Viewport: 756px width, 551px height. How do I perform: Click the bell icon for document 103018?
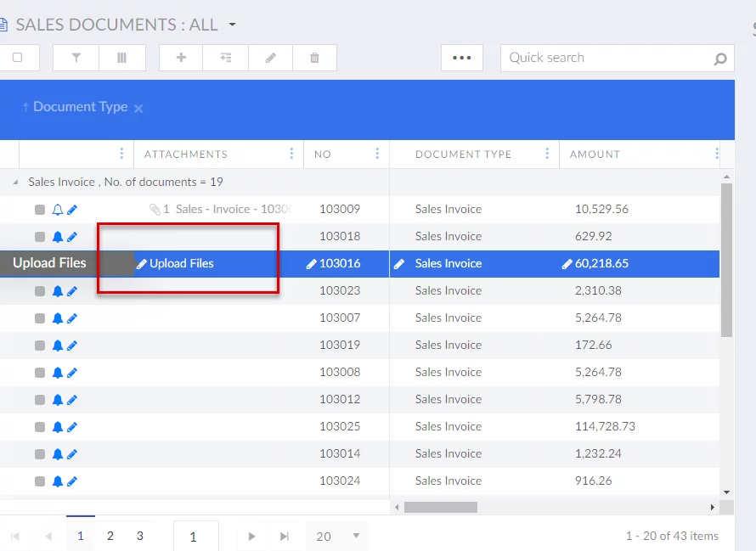(x=58, y=237)
